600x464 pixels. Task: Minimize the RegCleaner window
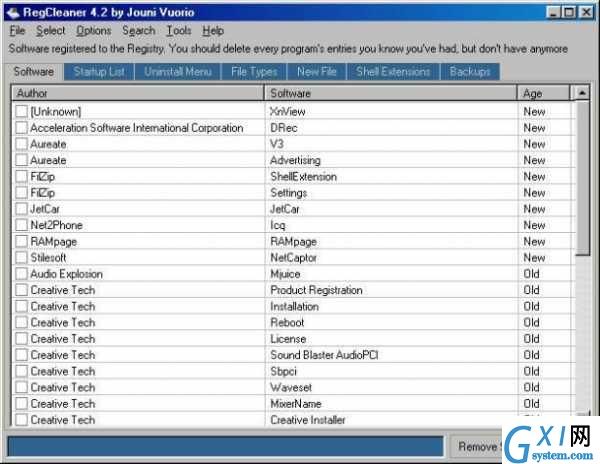click(x=553, y=13)
